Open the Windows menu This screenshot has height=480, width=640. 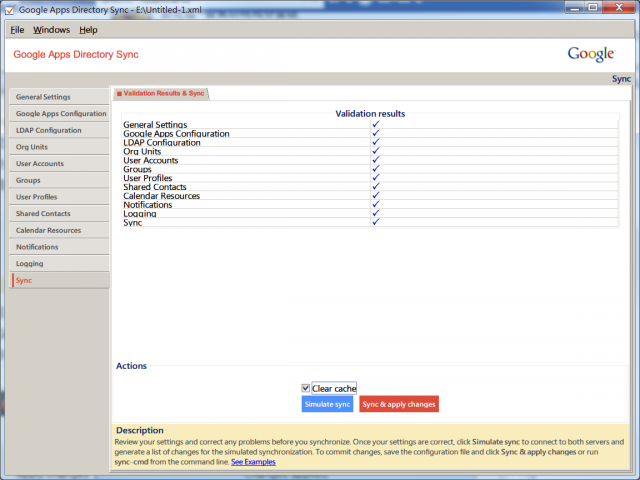[51, 30]
